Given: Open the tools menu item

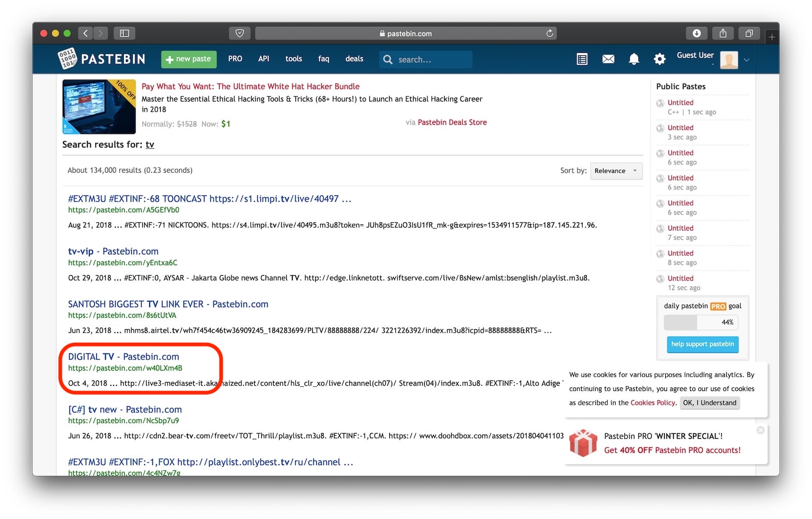Looking at the screenshot, I should tap(293, 59).
